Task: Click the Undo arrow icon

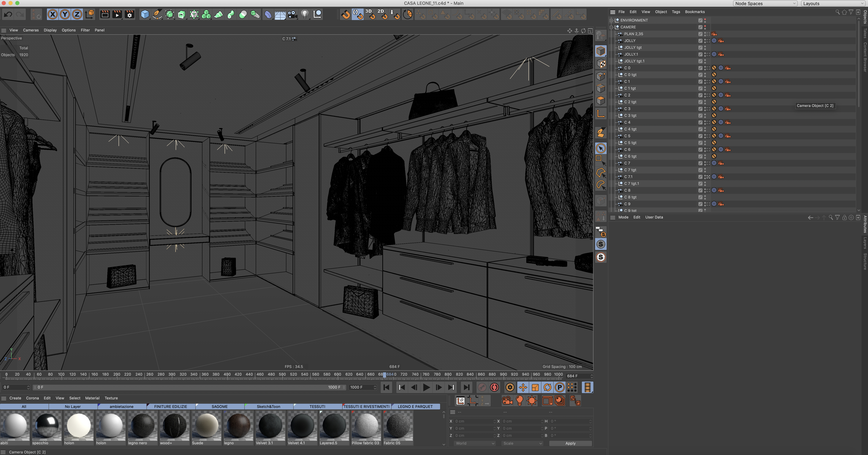Action: pos(8,14)
